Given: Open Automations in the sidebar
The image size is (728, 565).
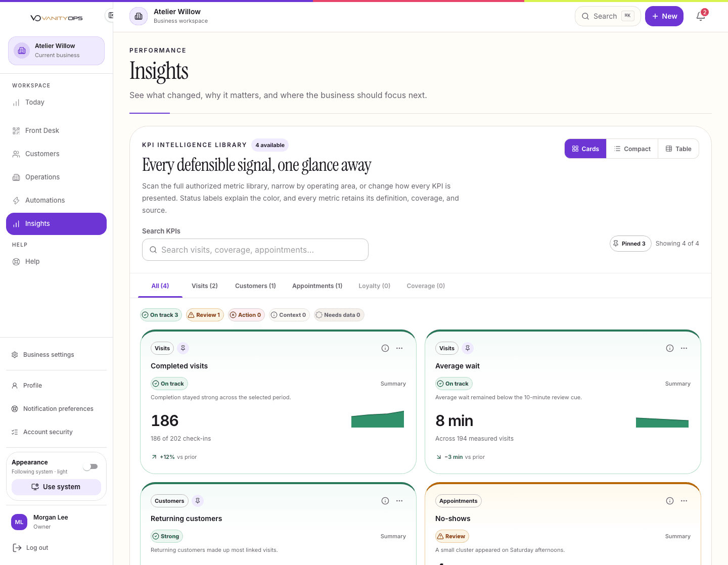Looking at the screenshot, I should click(x=56, y=200).
